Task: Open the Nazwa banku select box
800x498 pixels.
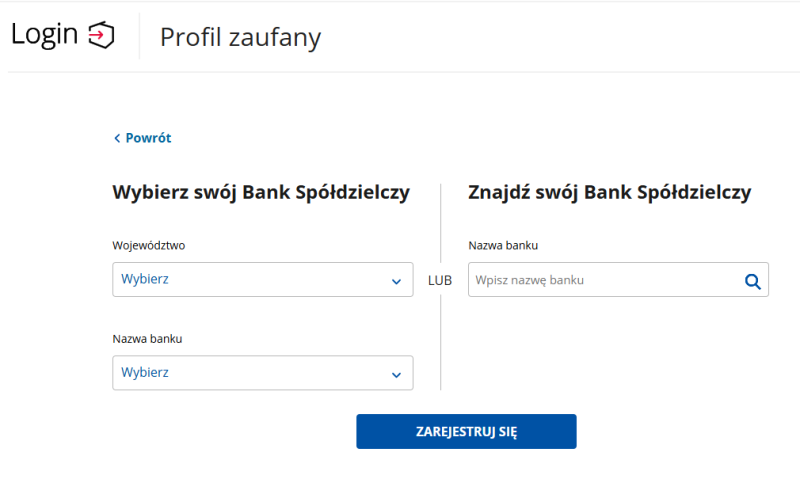Action: [x=263, y=373]
